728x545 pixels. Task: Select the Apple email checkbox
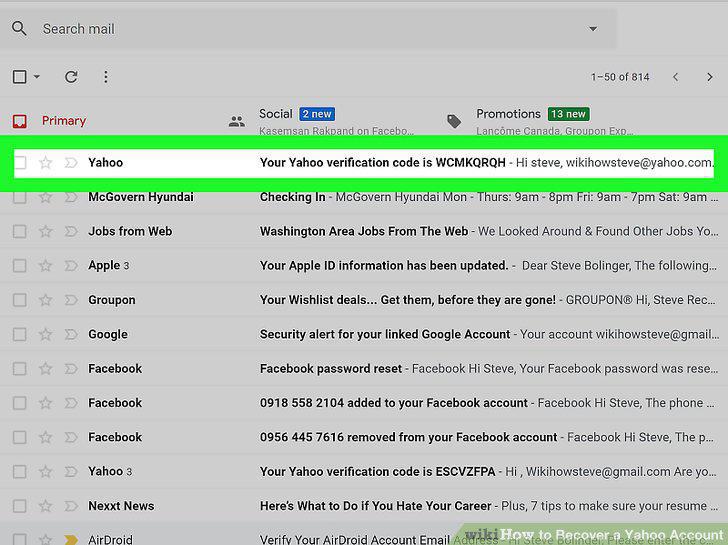click(20, 266)
